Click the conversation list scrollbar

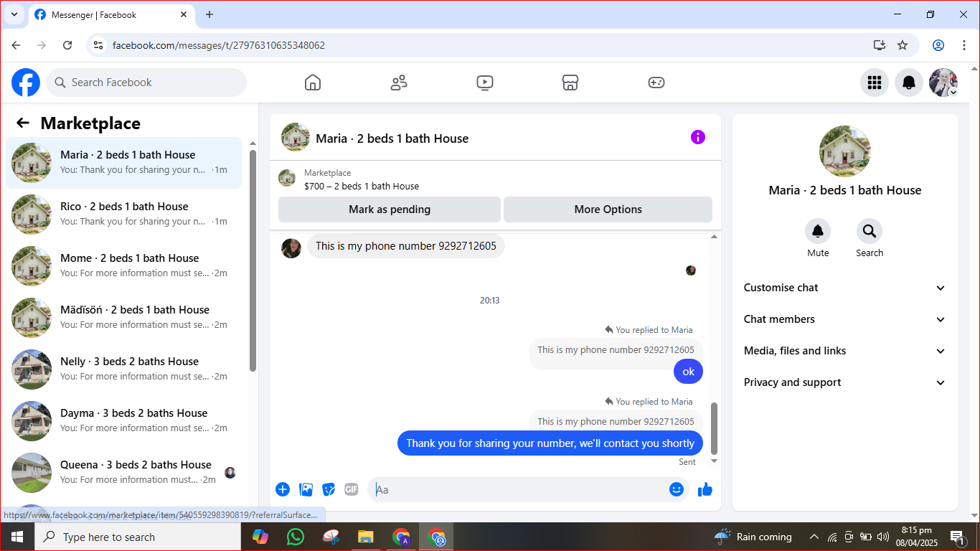tap(253, 260)
